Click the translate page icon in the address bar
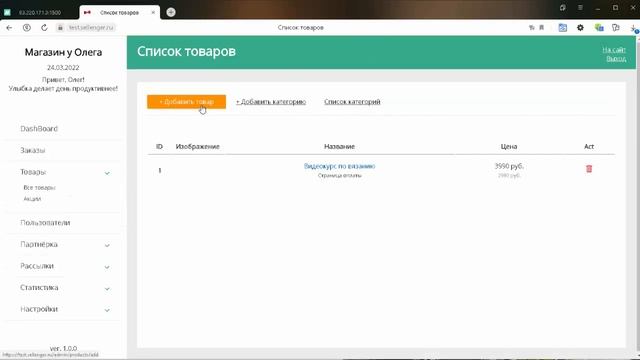 [x=531, y=28]
